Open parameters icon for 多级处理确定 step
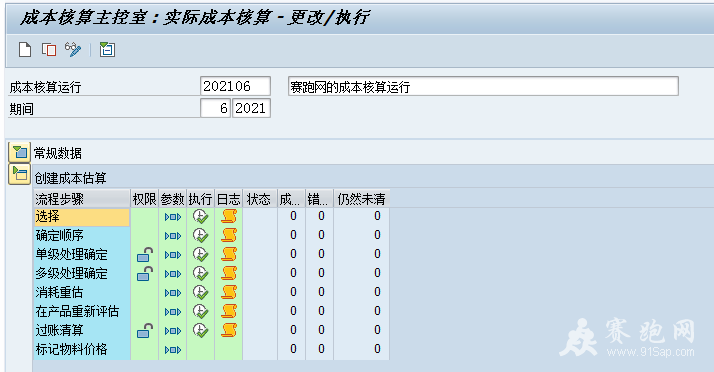The width and height of the screenshot is (714, 372). (x=173, y=274)
